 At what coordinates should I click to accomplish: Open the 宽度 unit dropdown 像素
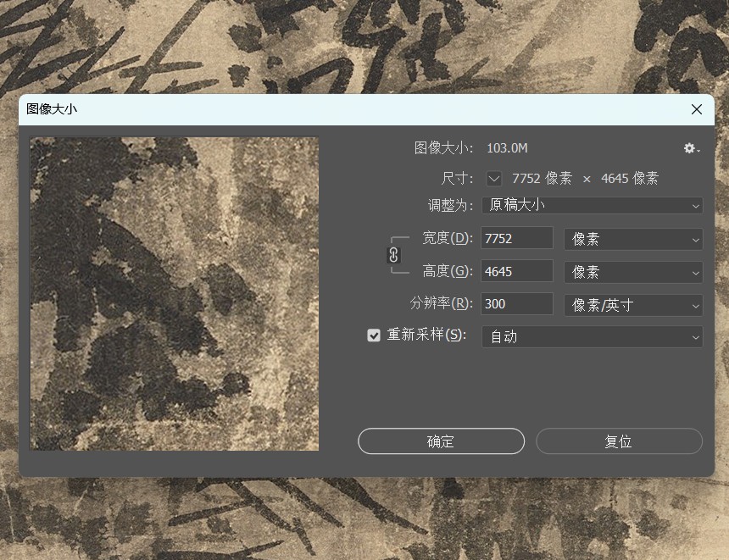click(633, 240)
